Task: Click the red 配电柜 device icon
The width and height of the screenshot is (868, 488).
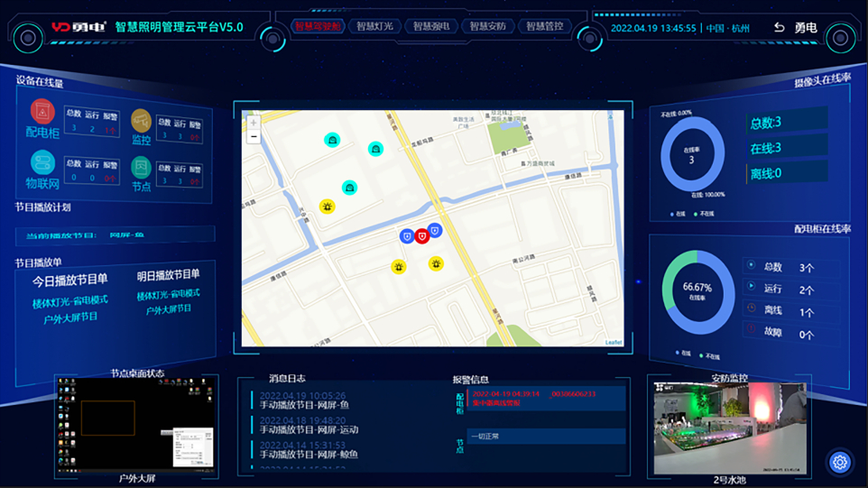Action: [x=42, y=112]
